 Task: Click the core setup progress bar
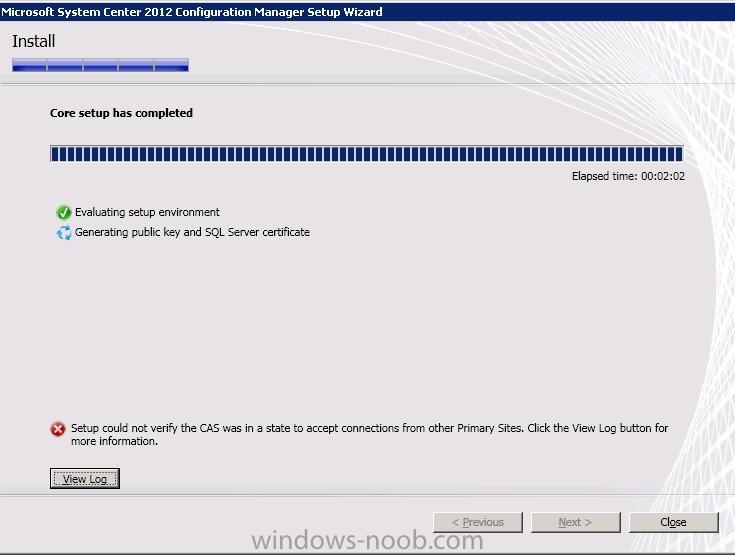click(x=367, y=154)
